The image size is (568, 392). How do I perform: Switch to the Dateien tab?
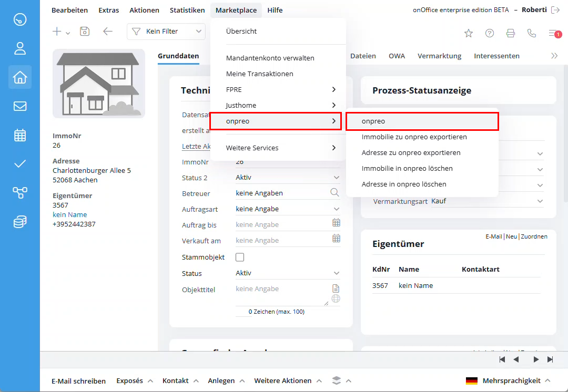[x=362, y=55]
